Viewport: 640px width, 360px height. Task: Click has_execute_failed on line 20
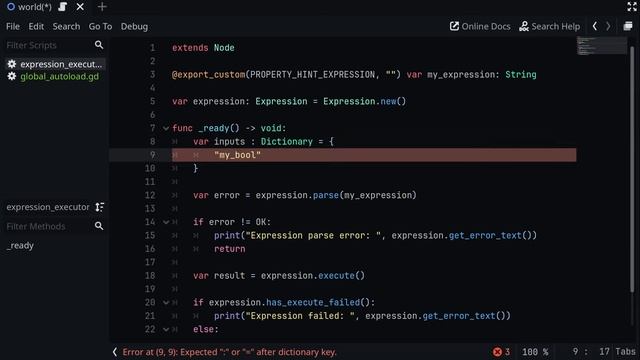point(313,302)
